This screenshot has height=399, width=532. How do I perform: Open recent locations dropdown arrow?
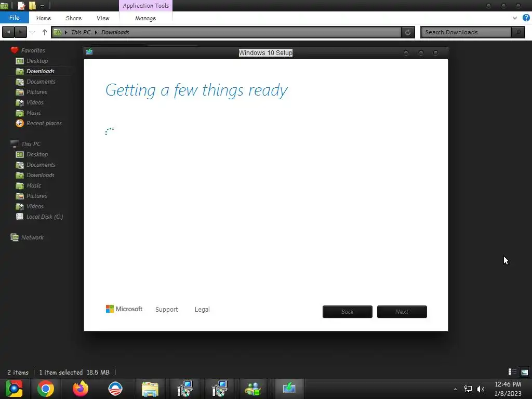click(x=33, y=32)
